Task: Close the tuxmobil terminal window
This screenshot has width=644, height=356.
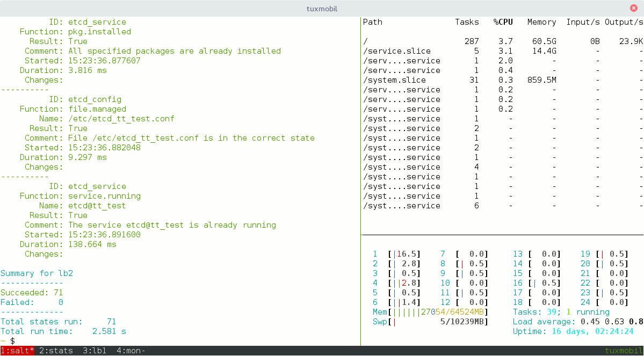Action: (x=634, y=8)
